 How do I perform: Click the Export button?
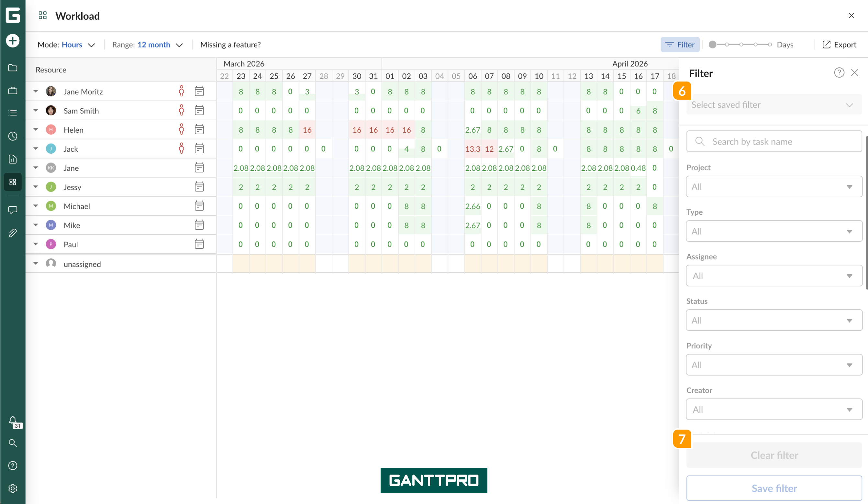[x=840, y=45]
